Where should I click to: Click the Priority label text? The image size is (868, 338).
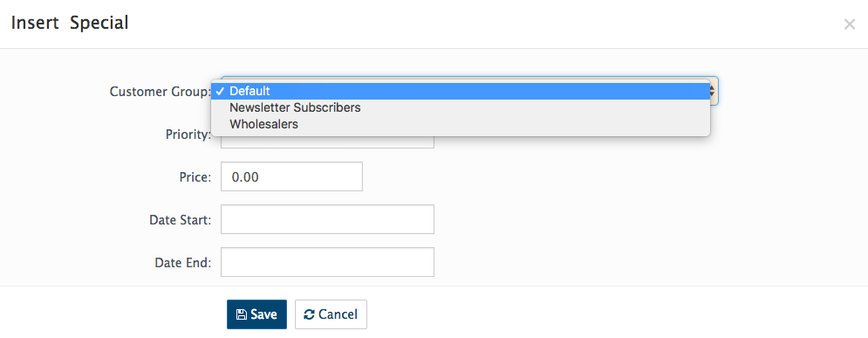pos(188,135)
